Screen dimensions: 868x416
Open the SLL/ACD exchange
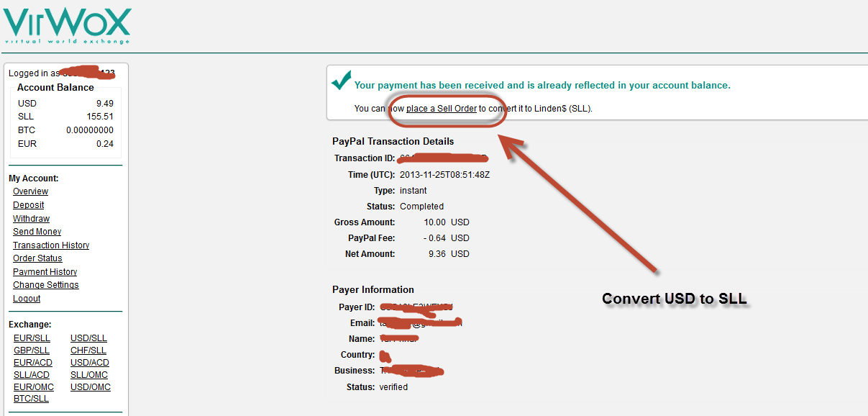[32, 375]
